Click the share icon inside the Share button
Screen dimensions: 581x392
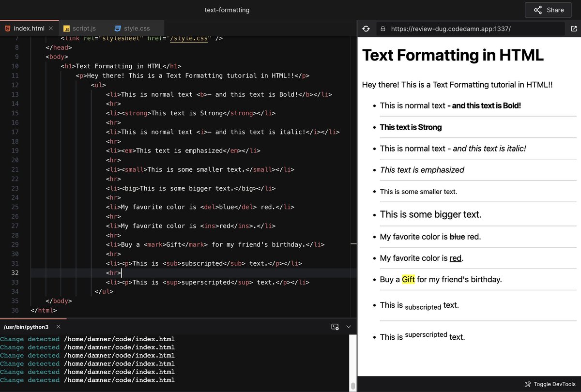pyautogui.click(x=539, y=10)
